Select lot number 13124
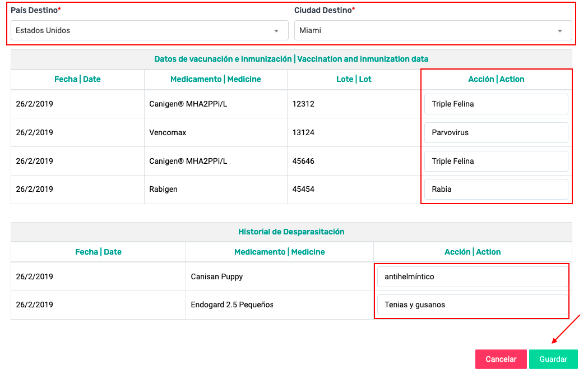This screenshot has height=378, width=588. [303, 132]
